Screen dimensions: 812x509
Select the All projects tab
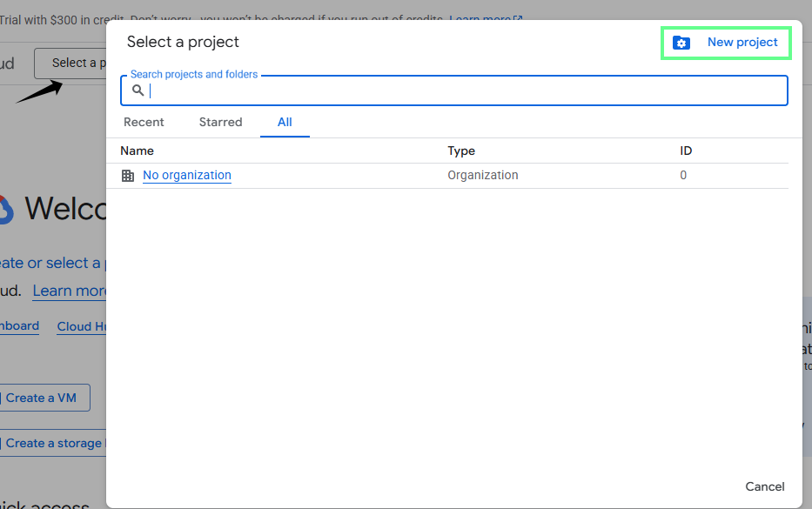click(x=285, y=122)
